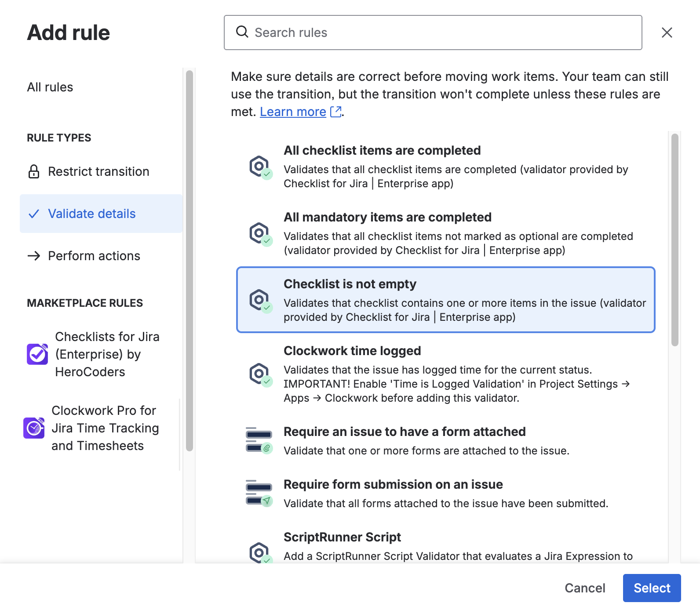Viewport: 700px width, 610px height.
Task: Click the Clockwork time logged validator icon
Action: coord(260,374)
